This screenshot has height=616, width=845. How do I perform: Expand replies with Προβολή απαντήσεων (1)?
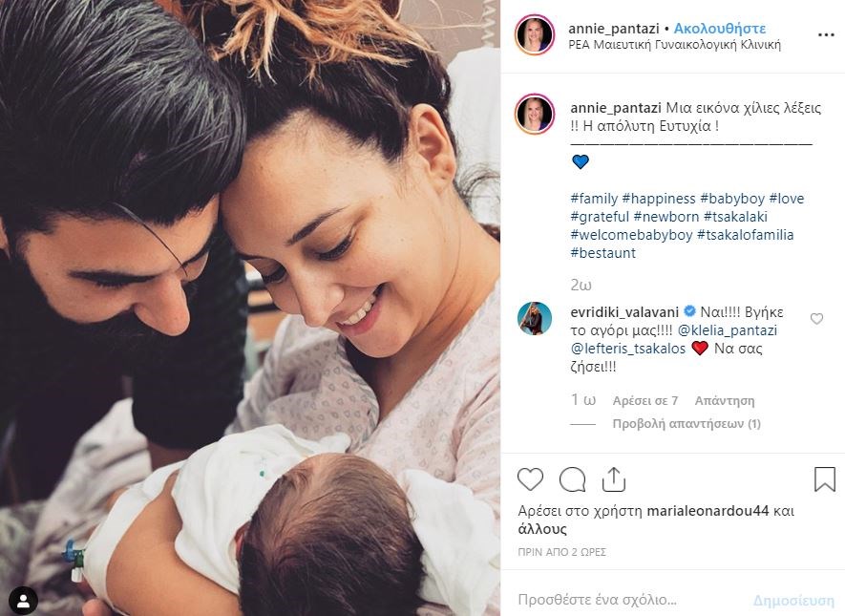coord(687,424)
